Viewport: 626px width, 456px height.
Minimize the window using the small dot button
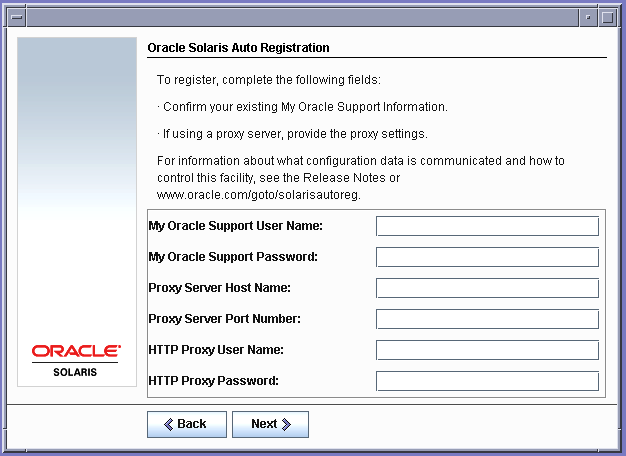tap(588, 17)
